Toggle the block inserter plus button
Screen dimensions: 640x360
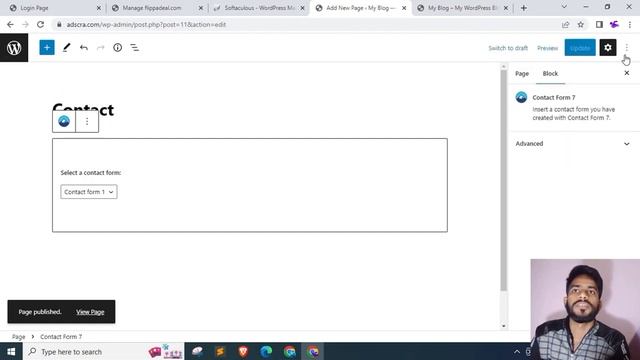(x=47, y=48)
